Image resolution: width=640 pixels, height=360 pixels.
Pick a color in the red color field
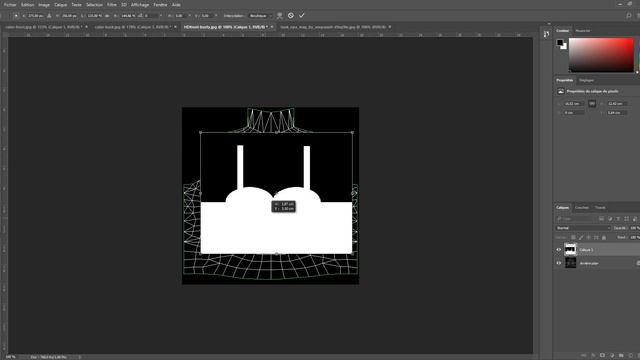601,55
